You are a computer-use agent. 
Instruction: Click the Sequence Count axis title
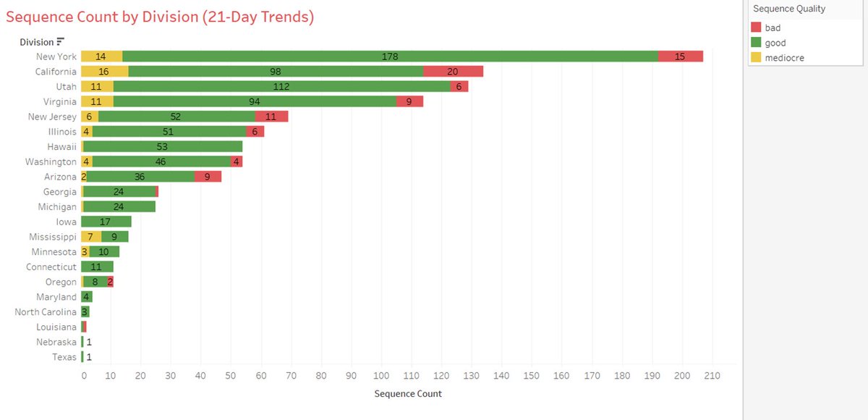[408, 394]
